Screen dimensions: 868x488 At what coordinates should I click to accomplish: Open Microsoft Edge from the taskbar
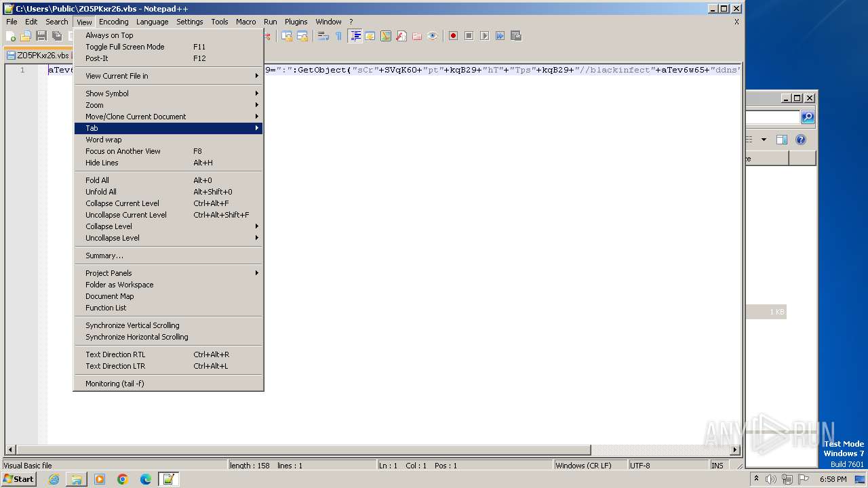tap(146, 479)
